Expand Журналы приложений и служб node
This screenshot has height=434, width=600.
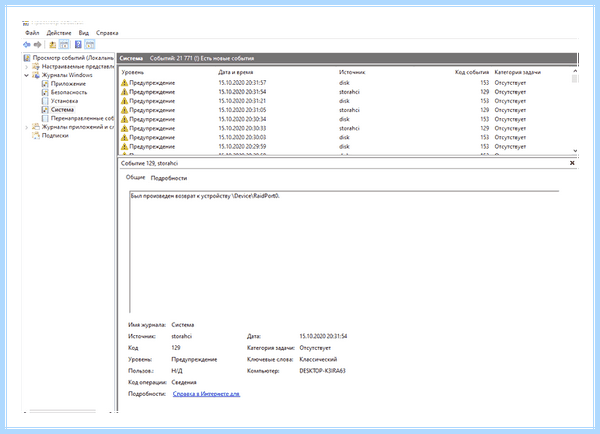(x=26, y=127)
